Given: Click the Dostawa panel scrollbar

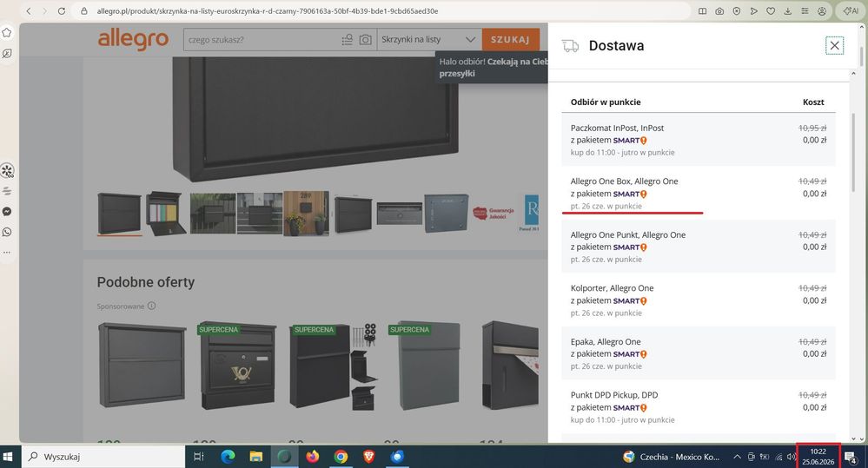Looking at the screenshot, I should [x=853, y=152].
